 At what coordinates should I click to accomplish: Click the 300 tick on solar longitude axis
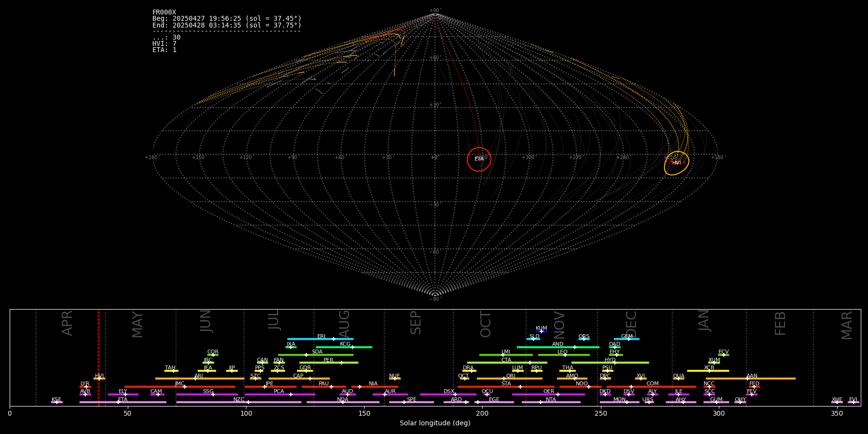(x=719, y=413)
